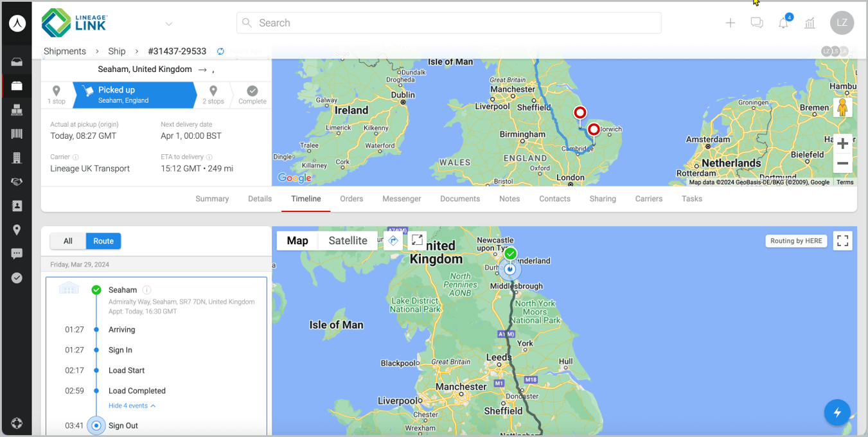Open the notifications bell
Viewport: 868px width, 437px height.
point(783,23)
